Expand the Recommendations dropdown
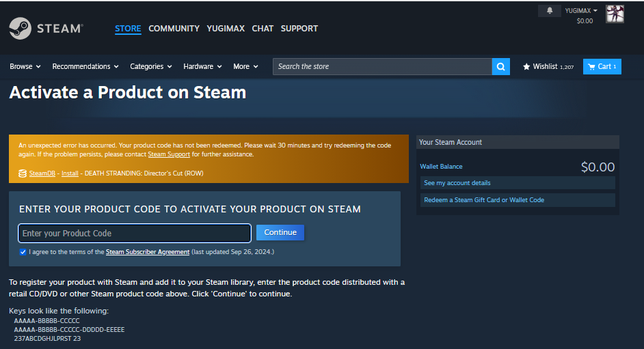The width and height of the screenshot is (644, 349). click(x=85, y=66)
